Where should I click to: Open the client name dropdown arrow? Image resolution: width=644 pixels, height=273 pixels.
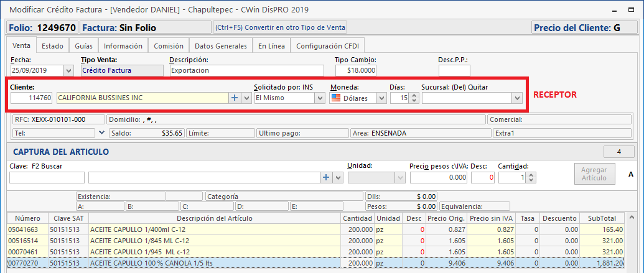(246, 98)
